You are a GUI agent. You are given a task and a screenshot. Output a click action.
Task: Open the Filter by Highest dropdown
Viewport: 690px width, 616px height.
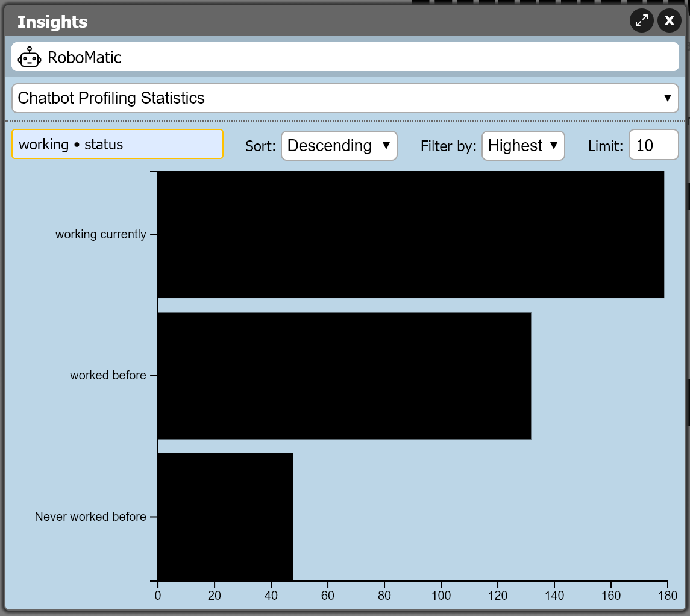(523, 146)
